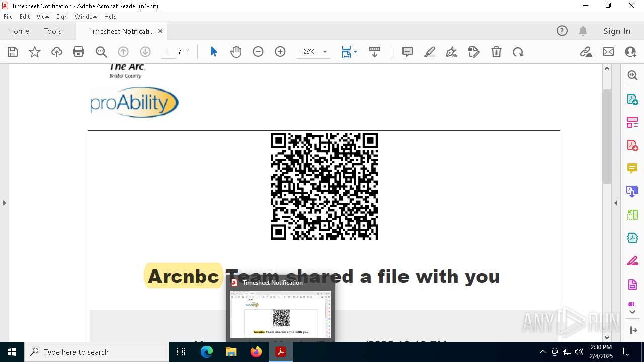This screenshot has width=644, height=362.
Task: Save the file with the floppy disk icon
Action: [x=13, y=52]
